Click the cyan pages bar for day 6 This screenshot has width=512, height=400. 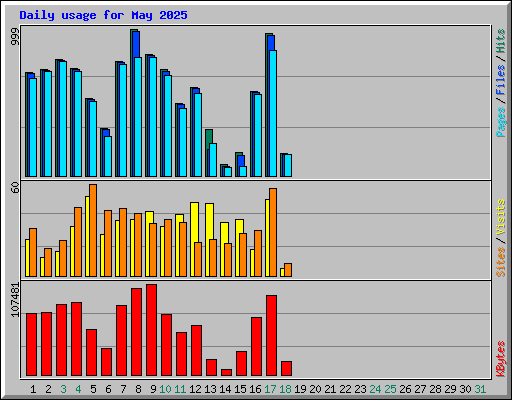[108, 156]
